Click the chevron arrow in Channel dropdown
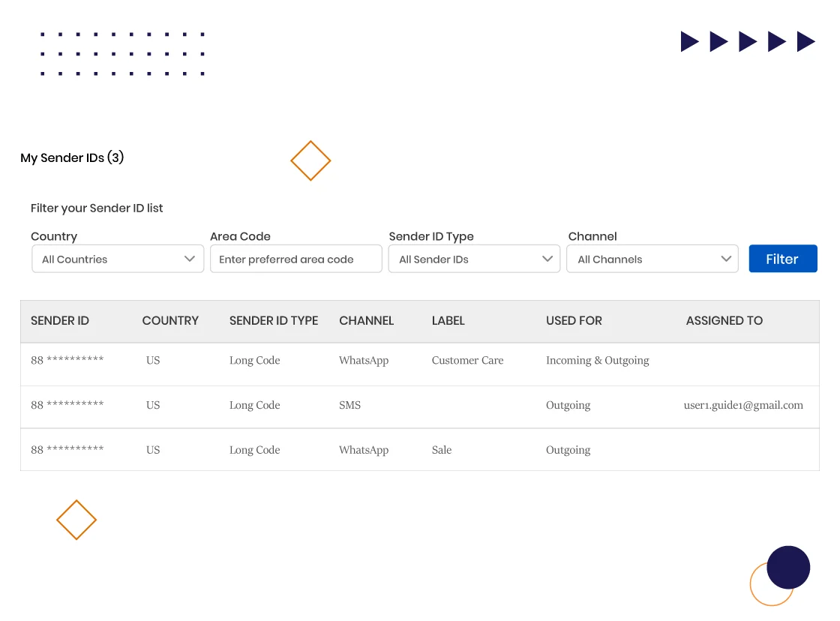Viewport: 840px width, 621px height. pyautogui.click(x=725, y=259)
